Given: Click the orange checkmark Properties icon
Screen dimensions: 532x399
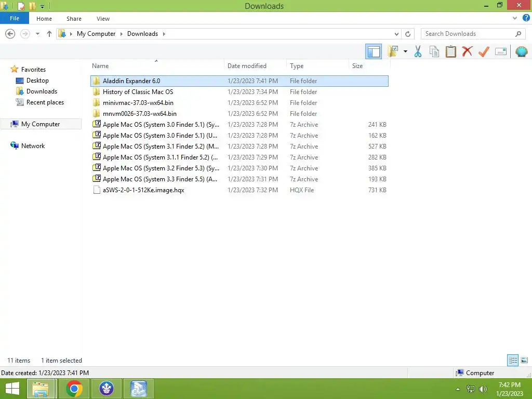Looking at the screenshot, I should pos(484,51).
